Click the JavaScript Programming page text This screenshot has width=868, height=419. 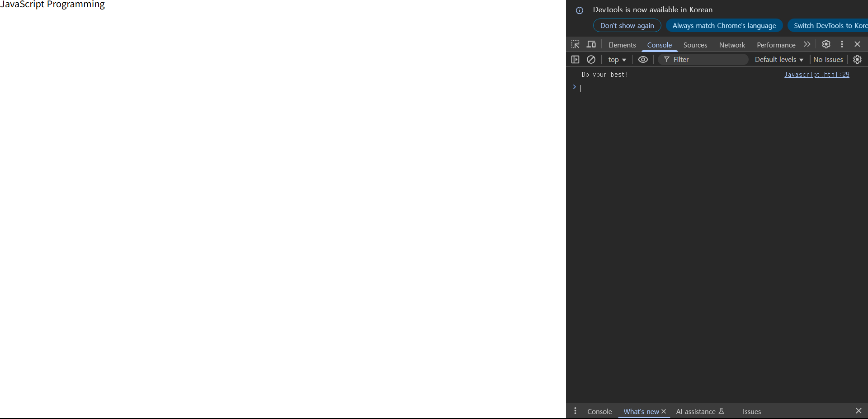52,5
